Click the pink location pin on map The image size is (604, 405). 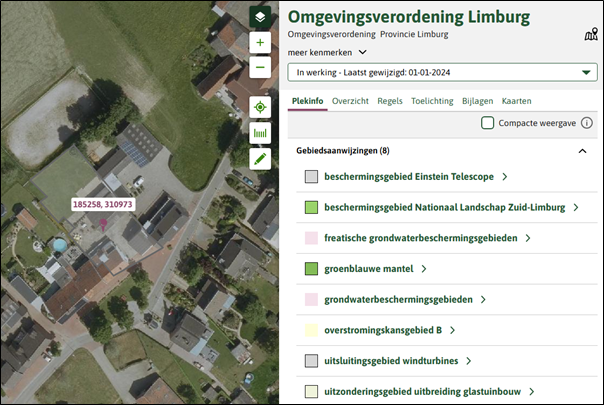coord(103,224)
